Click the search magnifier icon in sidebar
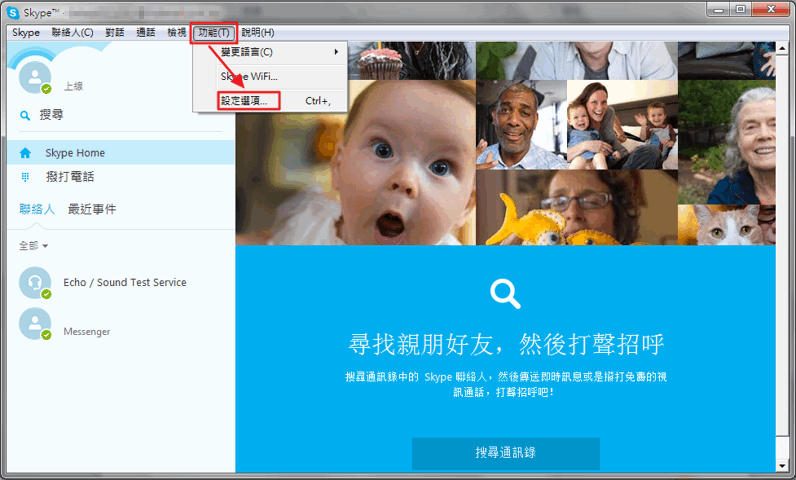This screenshot has width=796, height=480. (x=25, y=116)
